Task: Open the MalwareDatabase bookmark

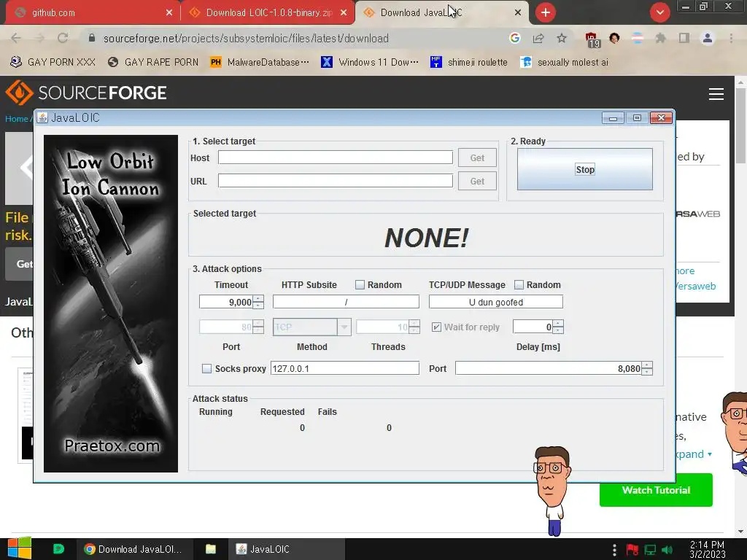Action: pos(260,63)
